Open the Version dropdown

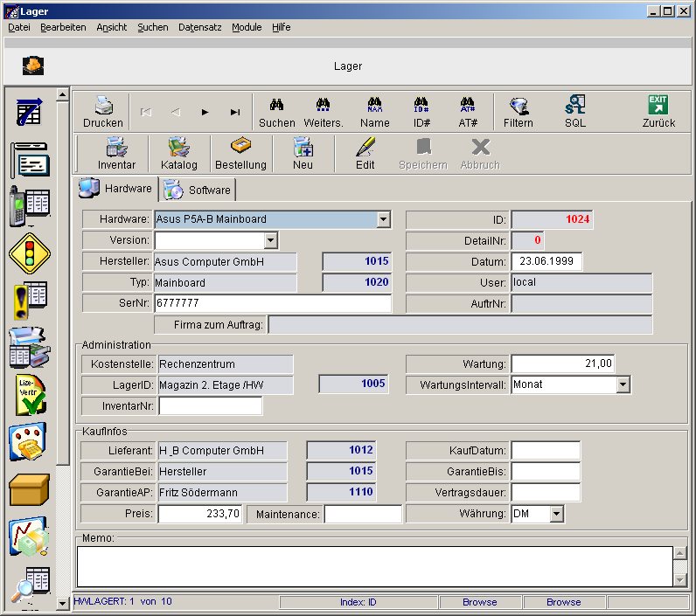click(270, 240)
